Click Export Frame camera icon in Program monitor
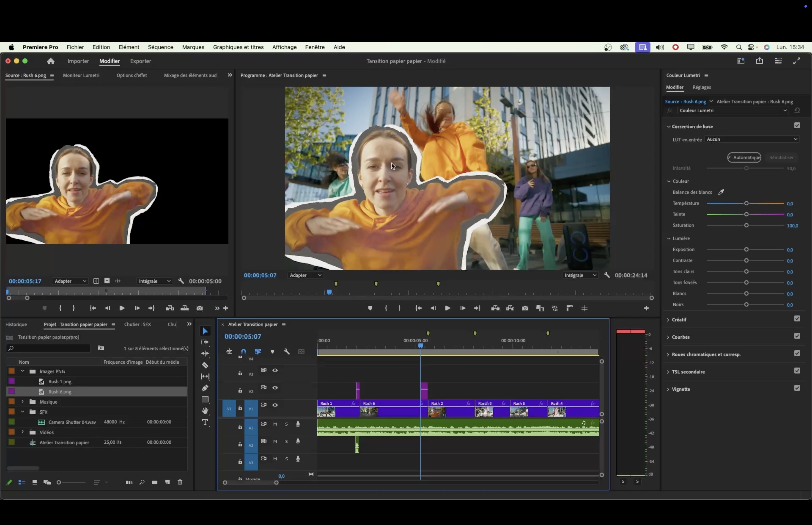Screen dimensions: 812x525 tap(525, 308)
